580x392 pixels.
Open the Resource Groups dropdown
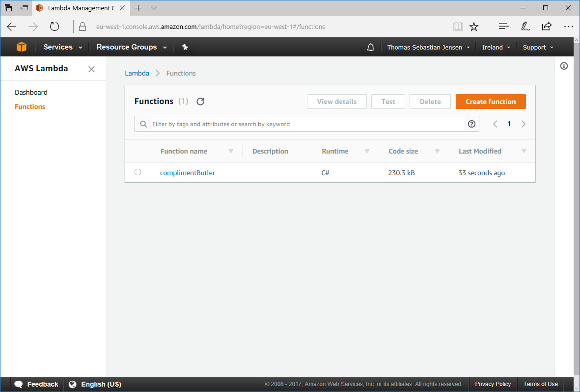click(131, 47)
